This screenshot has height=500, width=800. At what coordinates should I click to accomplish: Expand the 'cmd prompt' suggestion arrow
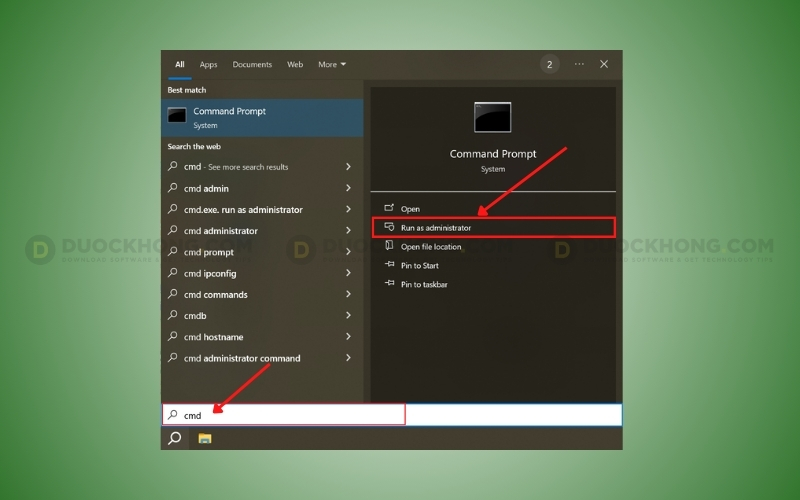348,252
